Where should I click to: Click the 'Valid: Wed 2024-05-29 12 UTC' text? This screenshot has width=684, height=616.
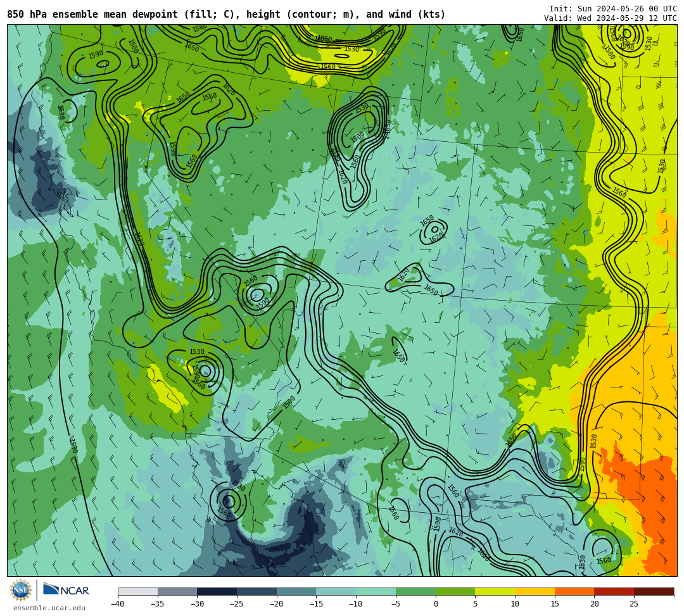611,18
